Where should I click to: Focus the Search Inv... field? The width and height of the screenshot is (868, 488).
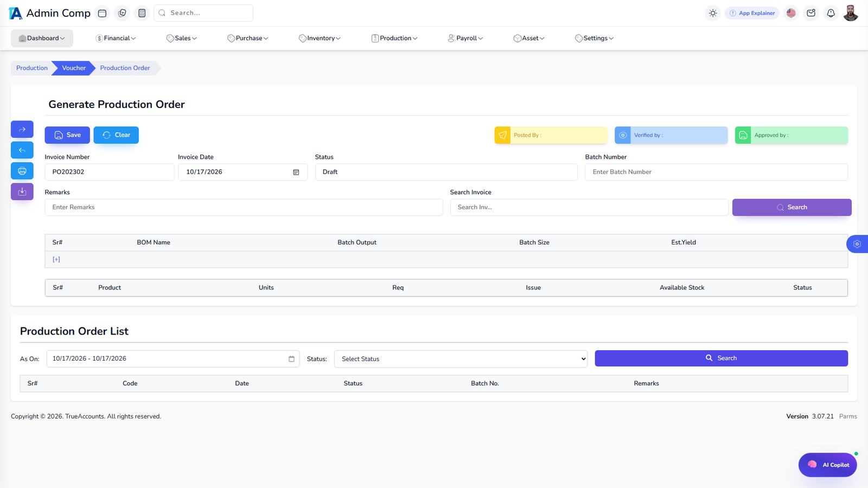pyautogui.click(x=589, y=207)
